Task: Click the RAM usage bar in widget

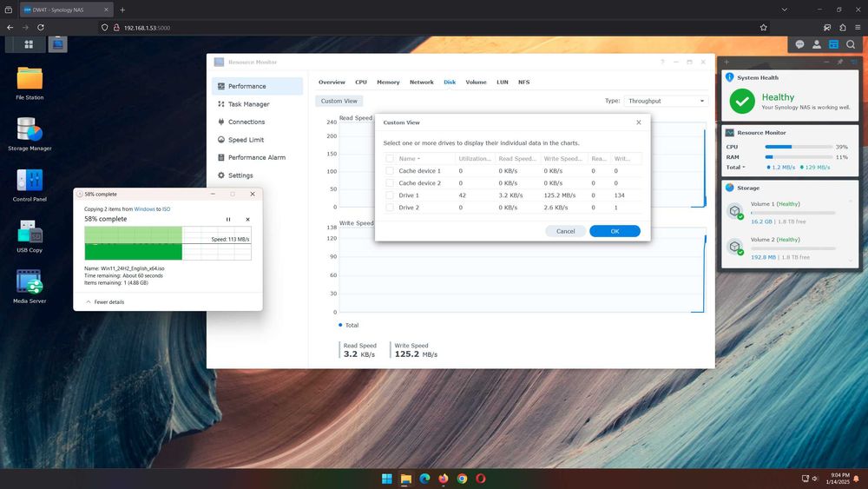Action: 799,156
